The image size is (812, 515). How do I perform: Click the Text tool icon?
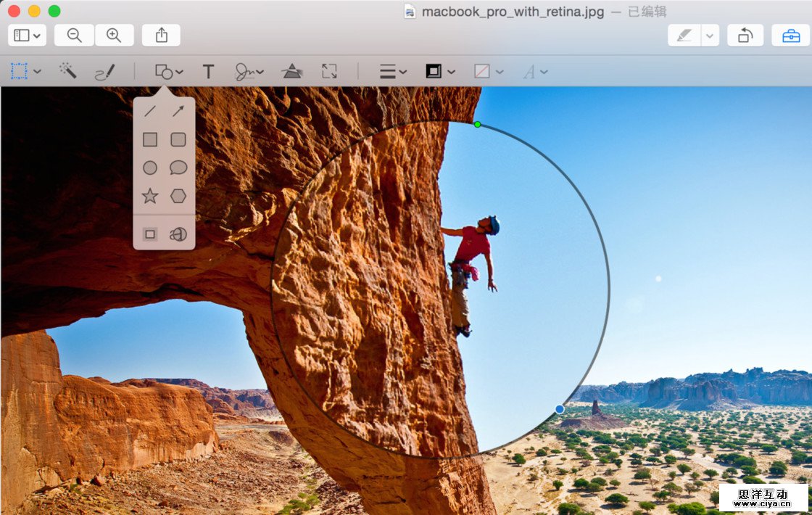208,71
